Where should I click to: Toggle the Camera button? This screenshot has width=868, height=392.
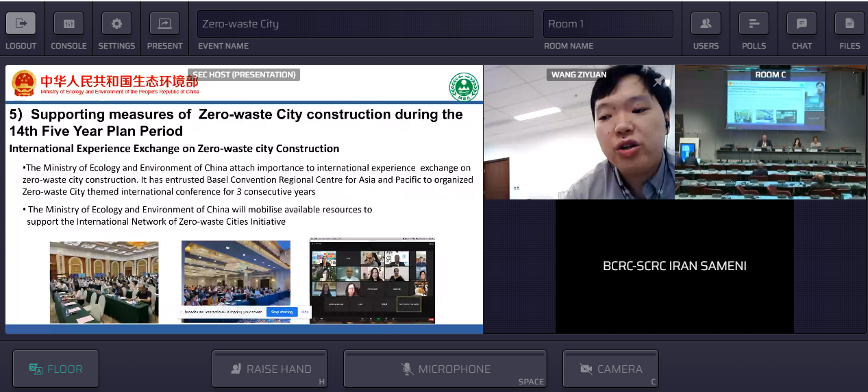(610, 369)
